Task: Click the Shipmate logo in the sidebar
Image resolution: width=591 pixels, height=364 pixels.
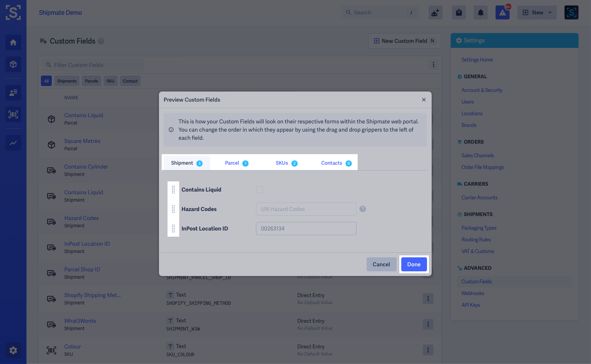Action: tap(13, 12)
